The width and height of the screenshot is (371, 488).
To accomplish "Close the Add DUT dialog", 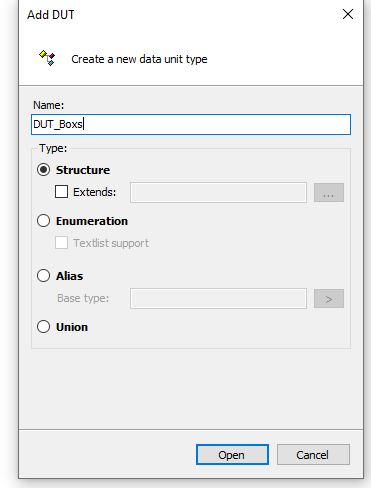I will (348, 14).
